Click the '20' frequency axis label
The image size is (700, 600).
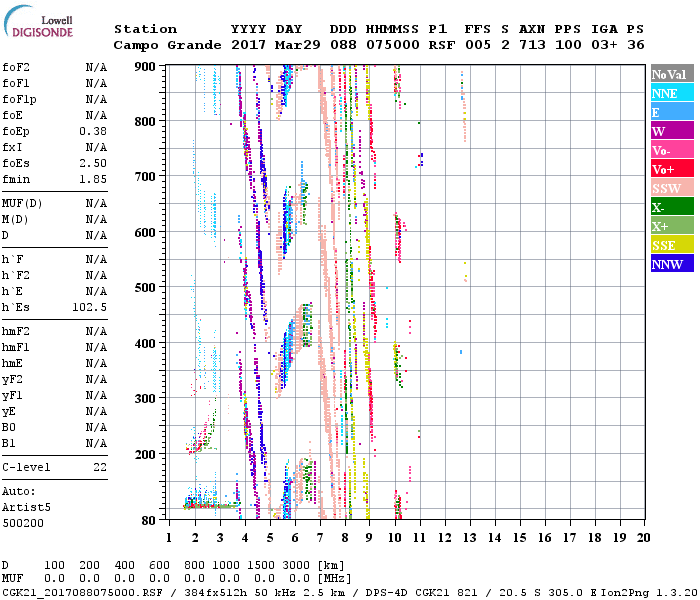(x=643, y=538)
